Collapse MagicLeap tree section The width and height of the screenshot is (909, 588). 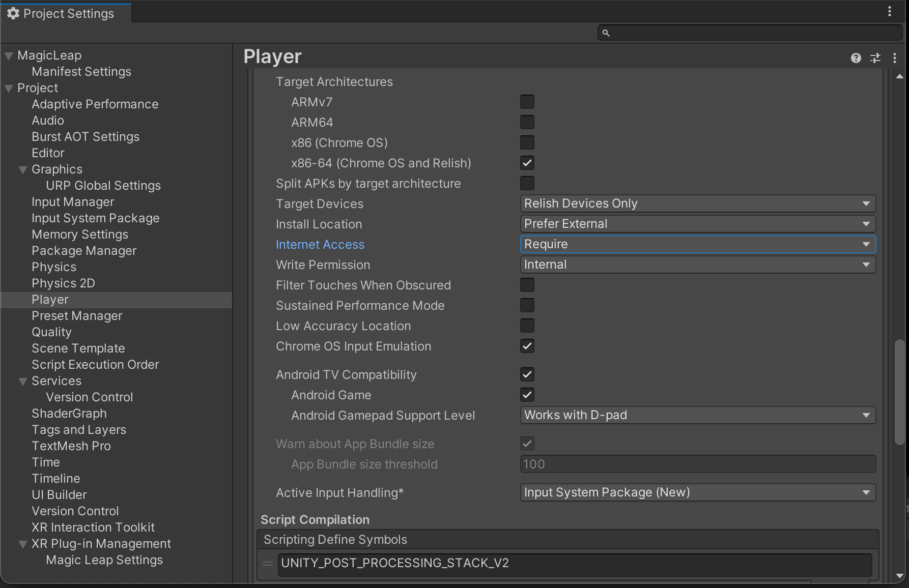tap(9, 55)
